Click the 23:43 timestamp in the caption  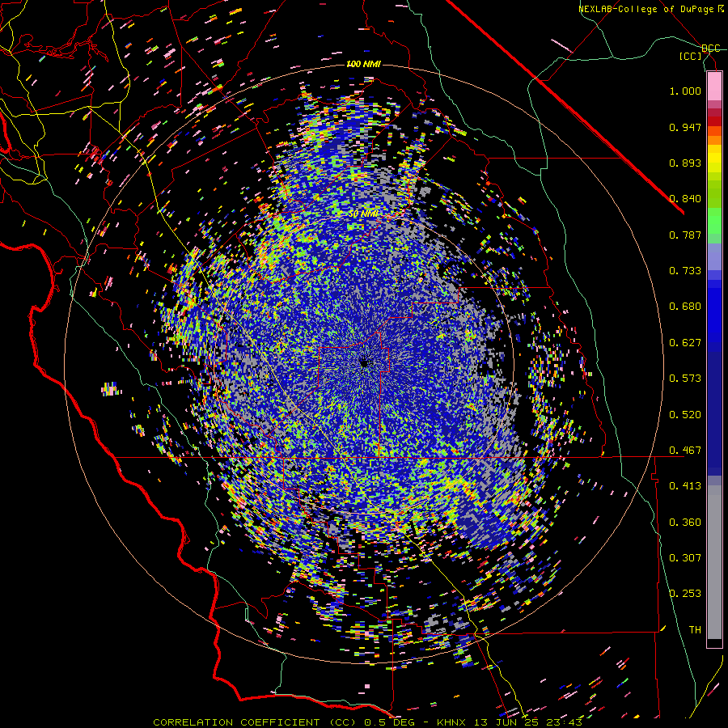(565, 722)
